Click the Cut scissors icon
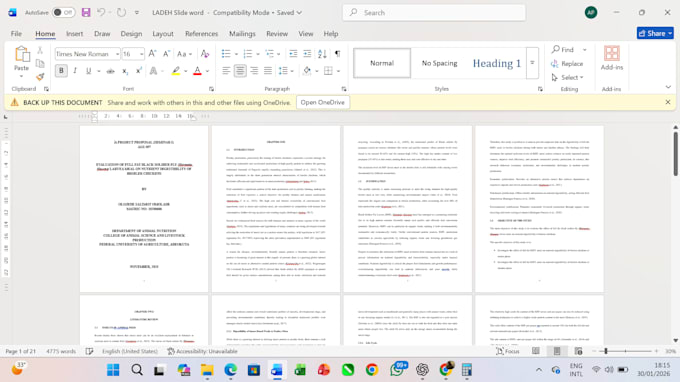 (40, 50)
